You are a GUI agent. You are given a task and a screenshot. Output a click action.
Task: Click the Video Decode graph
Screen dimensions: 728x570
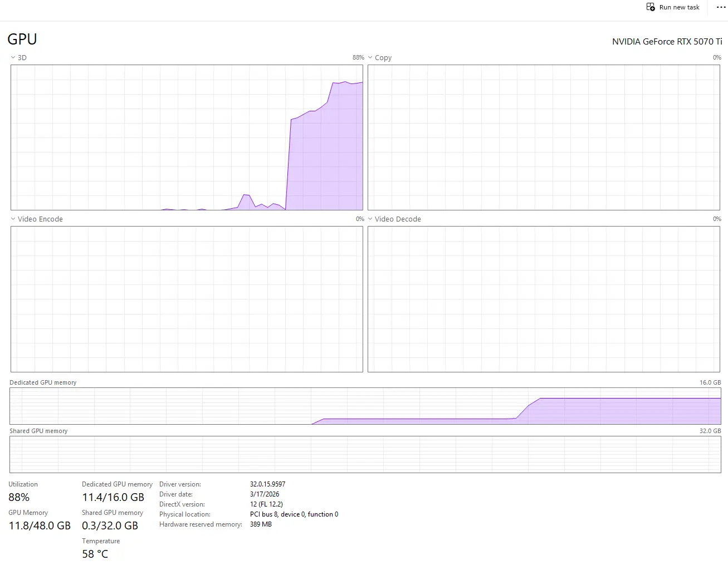pyautogui.click(x=544, y=299)
